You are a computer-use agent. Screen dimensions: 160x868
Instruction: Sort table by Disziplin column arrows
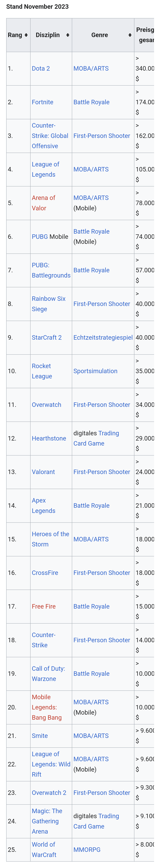click(68, 35)
